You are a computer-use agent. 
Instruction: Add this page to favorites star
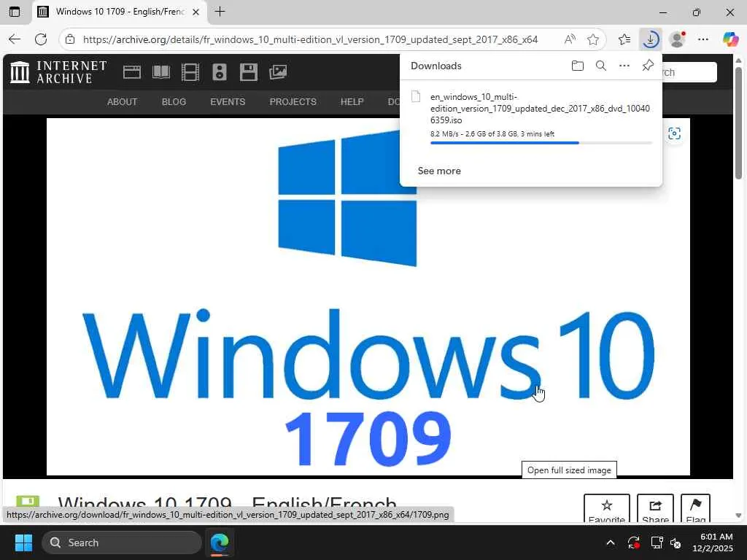click(x=593, y=39)
